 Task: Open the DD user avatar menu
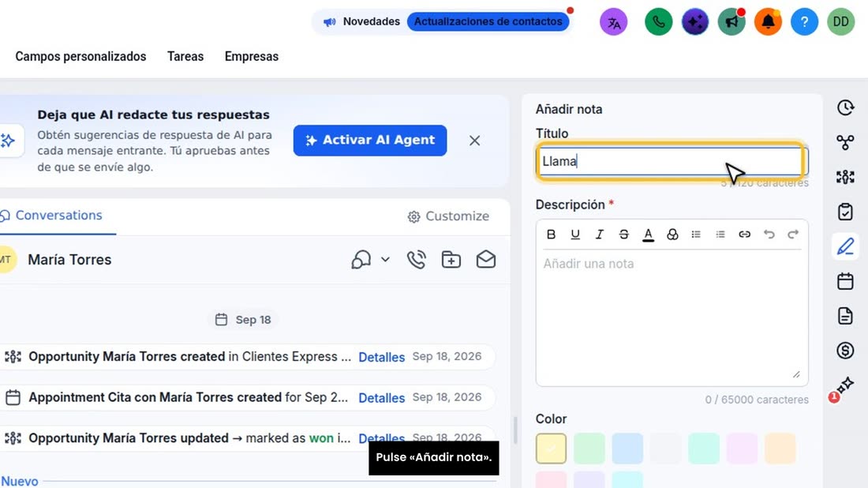841,22
